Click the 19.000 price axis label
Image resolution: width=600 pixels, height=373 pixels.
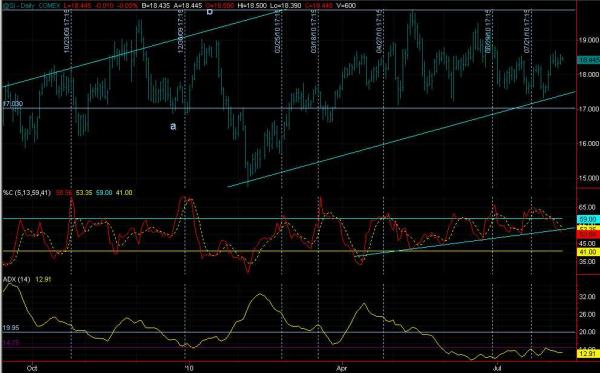pyautogui.click(x=589, y=40)
